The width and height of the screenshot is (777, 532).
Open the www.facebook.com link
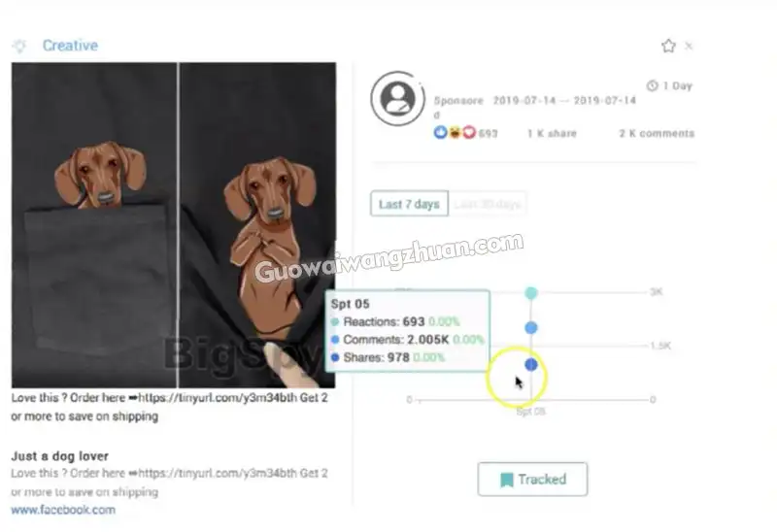pyautogui.click(x=63, y=510)
